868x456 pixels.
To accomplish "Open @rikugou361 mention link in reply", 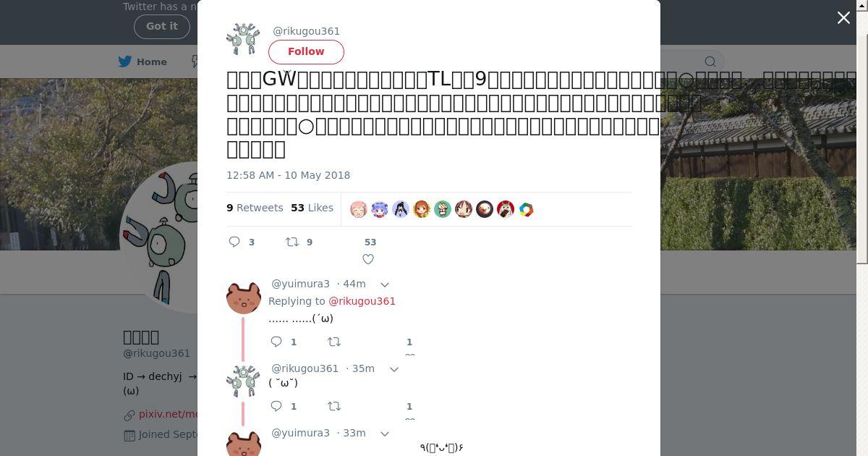I will pos(362,301).
